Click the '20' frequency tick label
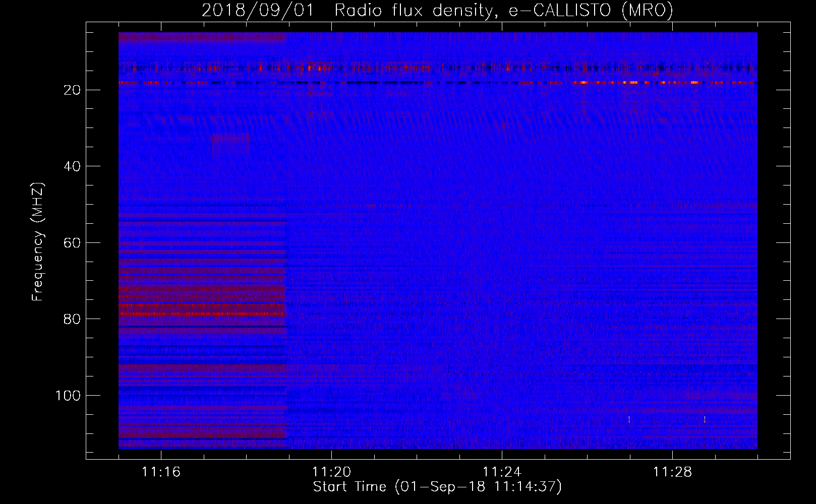 click(x=72, y=90)
